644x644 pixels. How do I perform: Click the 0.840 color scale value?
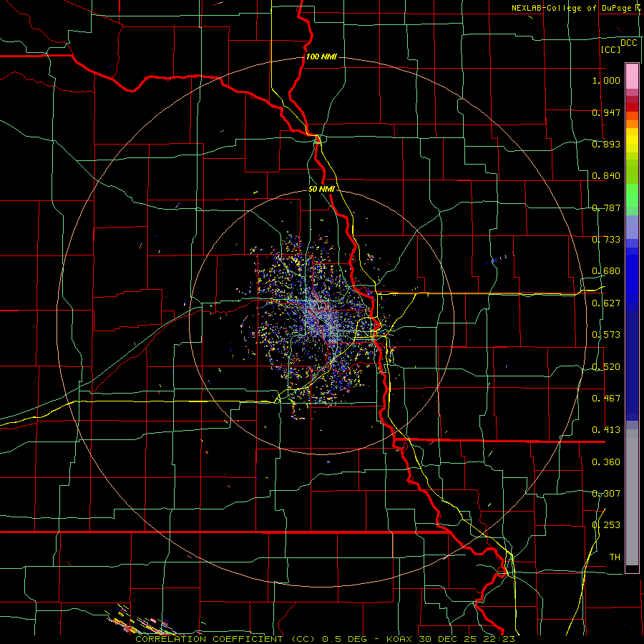[x=606, y=176]
